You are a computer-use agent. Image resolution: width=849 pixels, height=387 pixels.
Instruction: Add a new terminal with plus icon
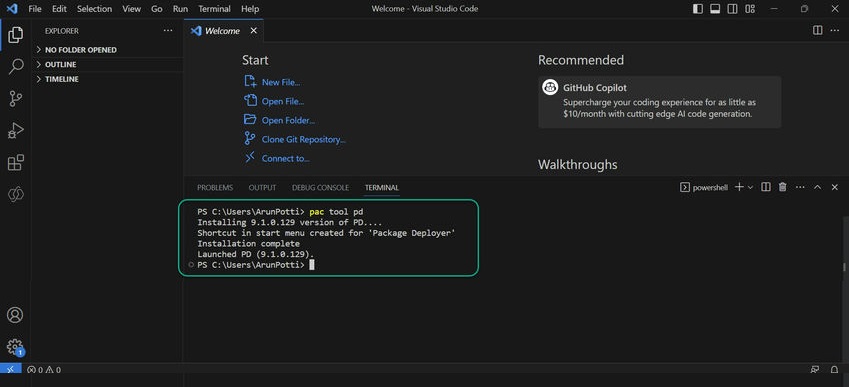tap(739, 187)
